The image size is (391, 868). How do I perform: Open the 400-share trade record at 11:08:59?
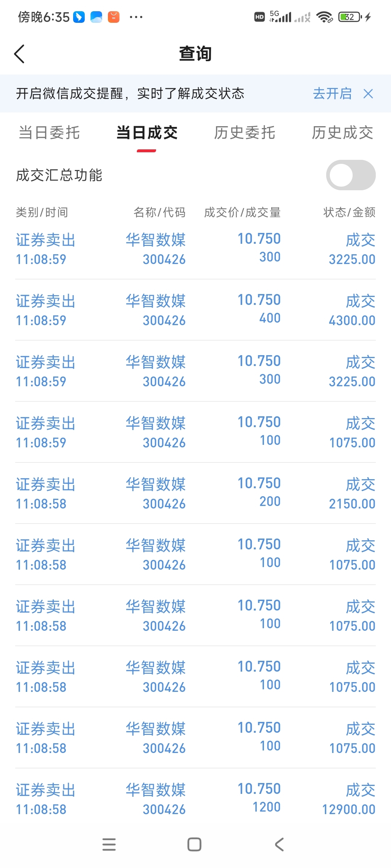tap(195, 310)
